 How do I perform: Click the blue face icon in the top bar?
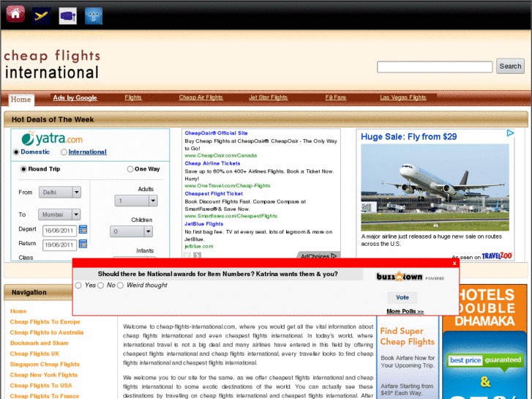[94, 15]
